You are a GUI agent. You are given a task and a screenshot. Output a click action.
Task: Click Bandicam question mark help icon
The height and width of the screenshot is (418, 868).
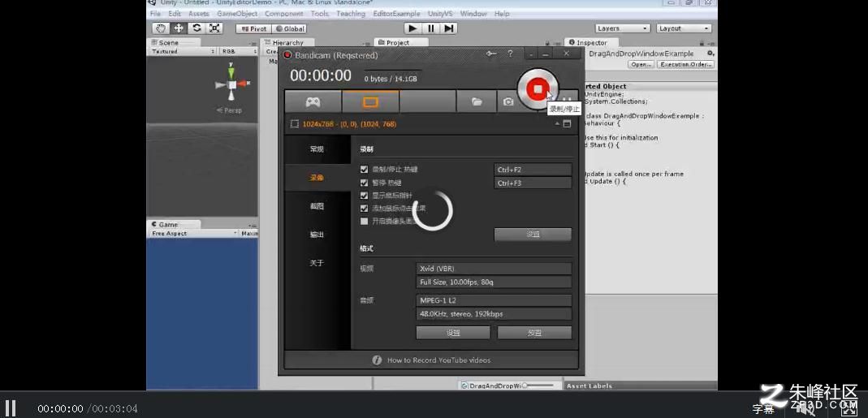tap(510, 54)
